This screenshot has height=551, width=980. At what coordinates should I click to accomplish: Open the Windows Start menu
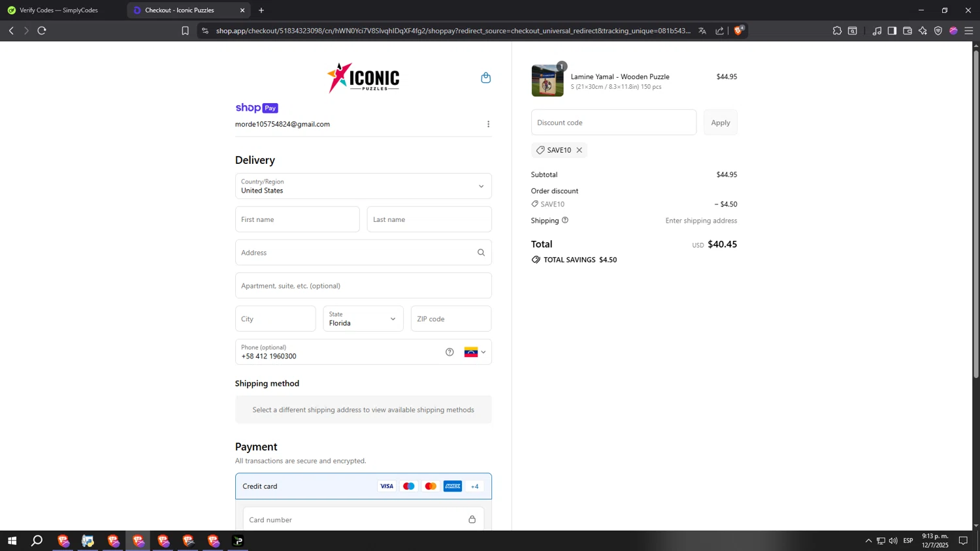[12, 541]
